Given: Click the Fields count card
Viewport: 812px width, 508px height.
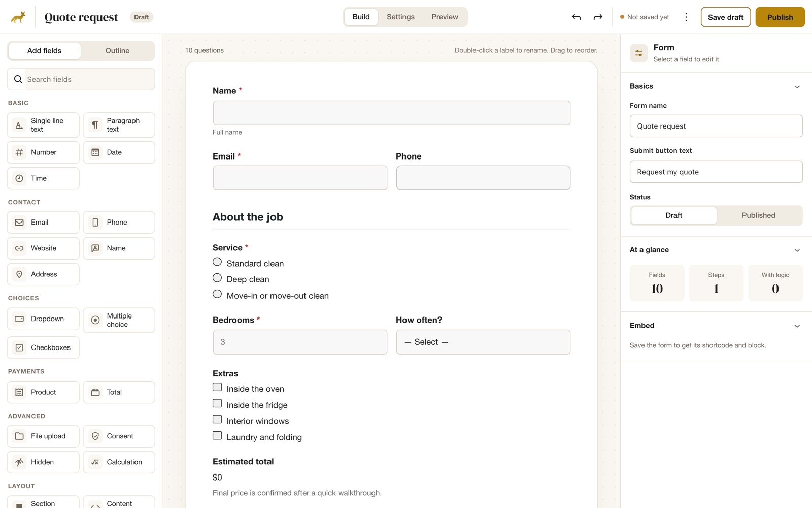Looking at the screenshot, I should 657,283.
